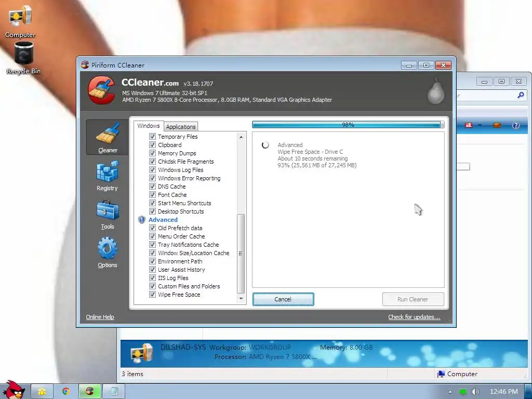The image size is (532, 399).
Task: Open the Recycle Bin desktop icon
Action: [x=23, y=58]
